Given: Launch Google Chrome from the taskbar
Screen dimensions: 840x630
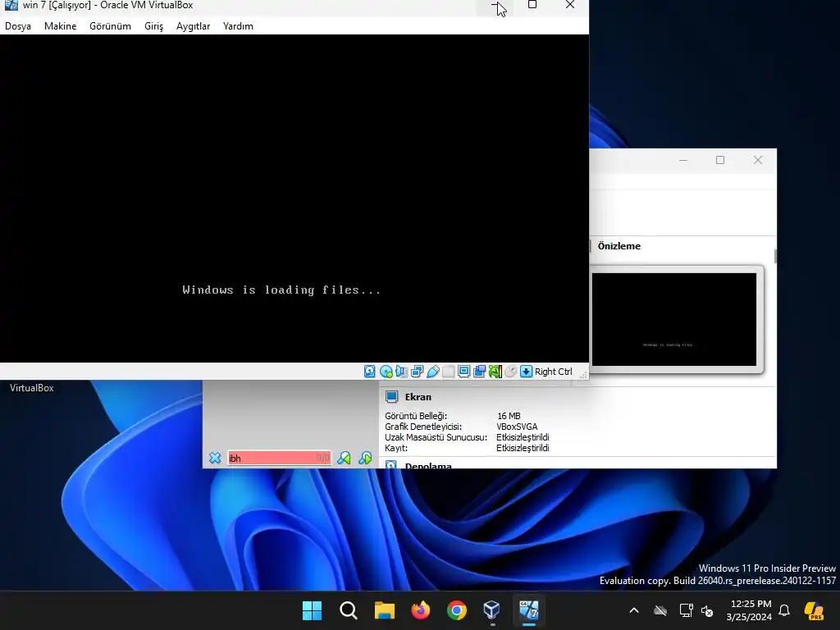Looking at the screenshot, I should (x=456, y=610).
